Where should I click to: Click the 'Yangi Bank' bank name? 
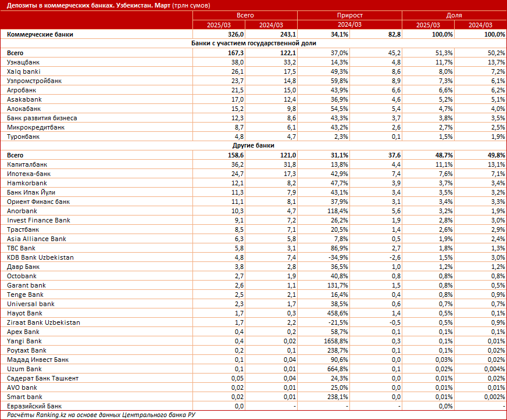24,341
